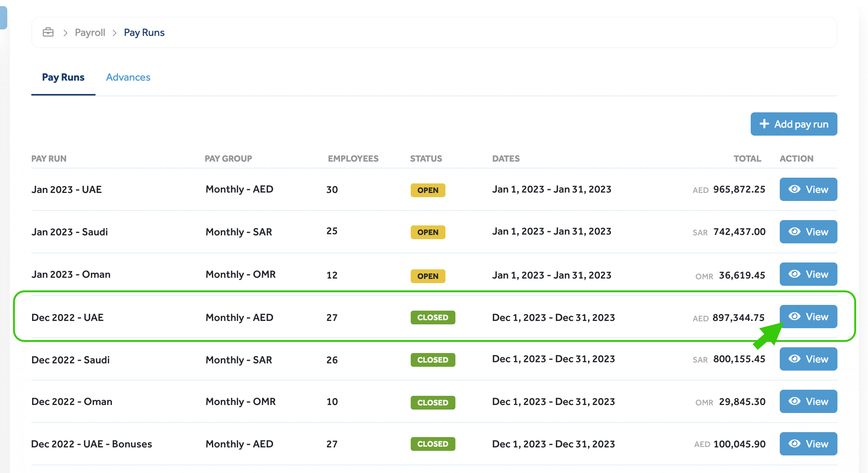The height and width of the screenshot is (473, 868).
Task: View the Jan 2023 - UAE pay run
Action: point(808,189)
